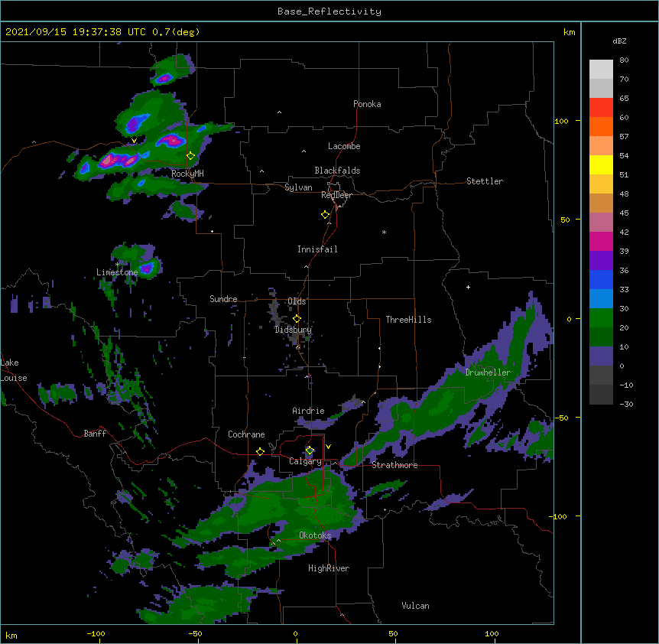Click the Didsbury town label
The image size is (659, 644).
(294, 330)
